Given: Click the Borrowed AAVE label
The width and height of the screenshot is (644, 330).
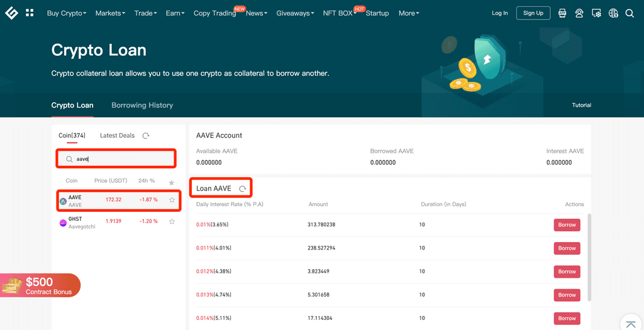Looking at the screenshot, I should [392, 151].
